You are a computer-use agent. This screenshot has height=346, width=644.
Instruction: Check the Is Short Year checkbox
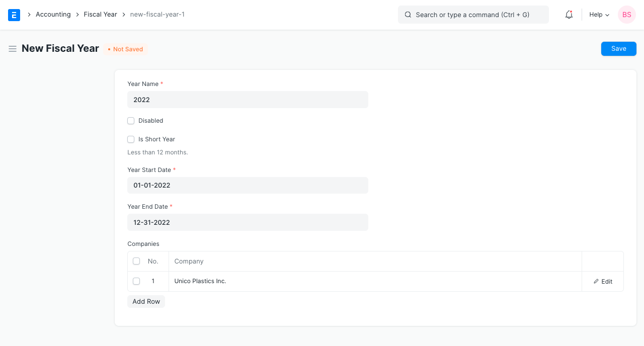131,139
